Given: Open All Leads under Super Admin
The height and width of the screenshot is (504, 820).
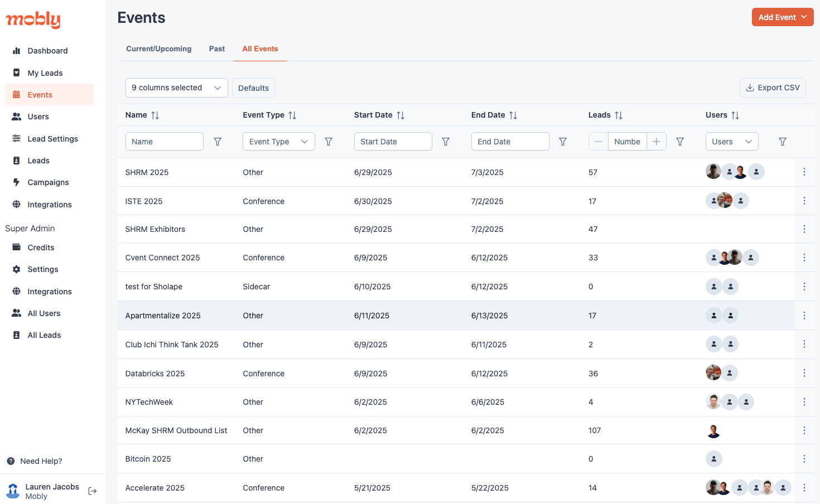Looking at the screenshot, I should [x=50, y=335].
